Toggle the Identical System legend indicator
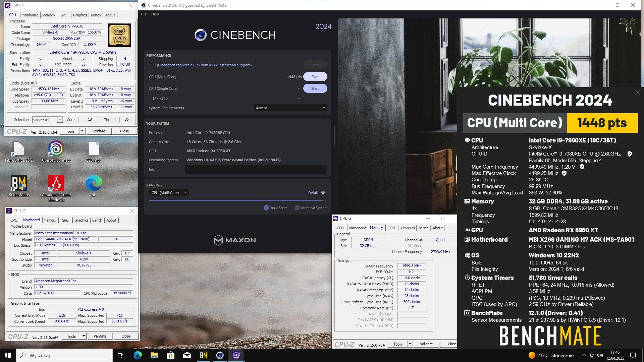 tap(297, 208)
